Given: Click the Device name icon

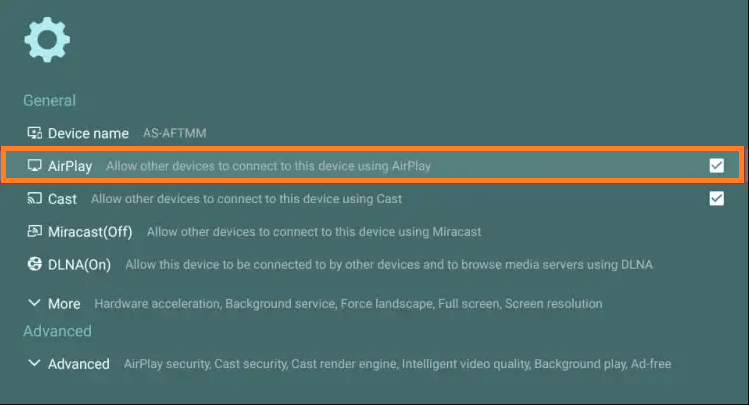Looking at the screenshot, I should tap(35, 133).
